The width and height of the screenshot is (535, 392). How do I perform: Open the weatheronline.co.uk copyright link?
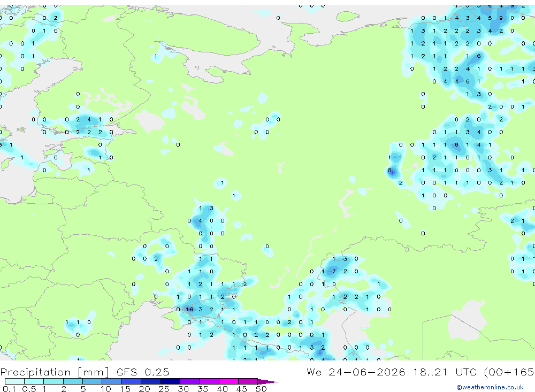(x=490, y=387)
